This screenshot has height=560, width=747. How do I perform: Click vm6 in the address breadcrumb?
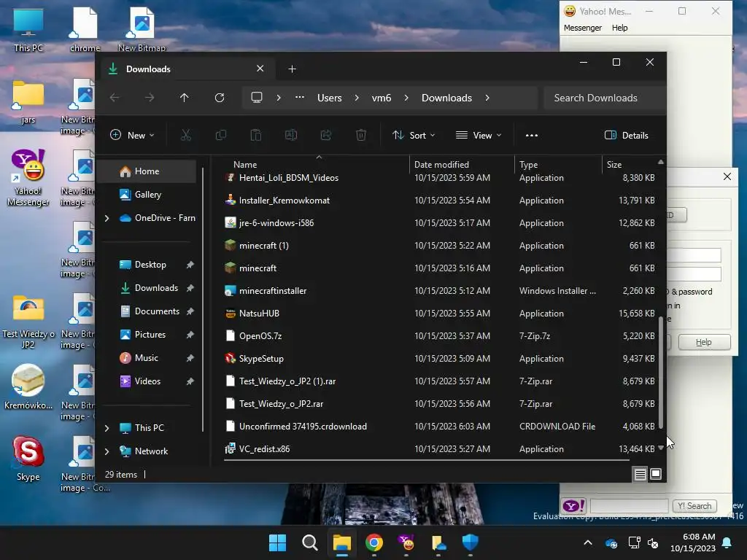click(381, 98)
